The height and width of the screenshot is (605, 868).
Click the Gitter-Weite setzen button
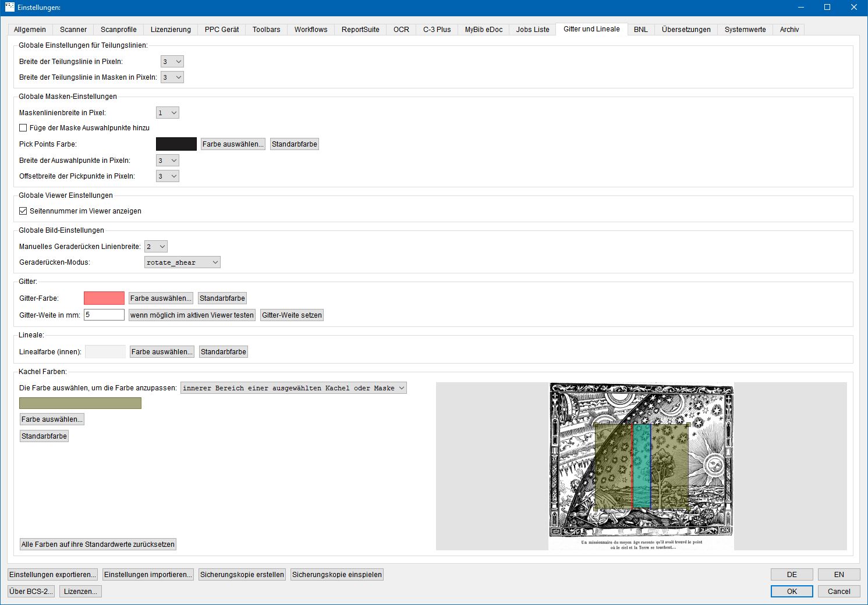click(292, 315)
